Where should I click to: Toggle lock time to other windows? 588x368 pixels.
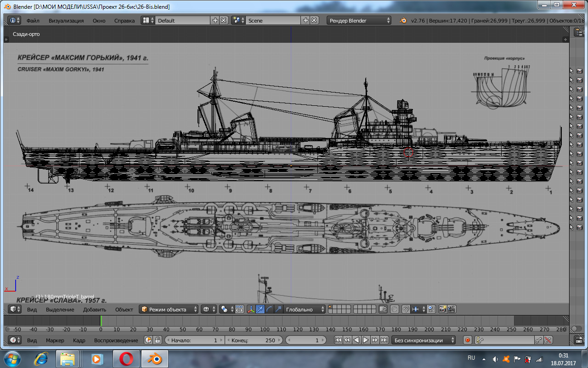pos(158,340)
